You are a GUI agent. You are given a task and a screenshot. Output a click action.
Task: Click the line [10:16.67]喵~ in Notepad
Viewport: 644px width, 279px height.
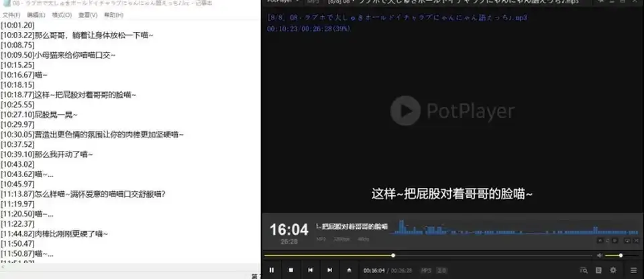tap(24, 75)
